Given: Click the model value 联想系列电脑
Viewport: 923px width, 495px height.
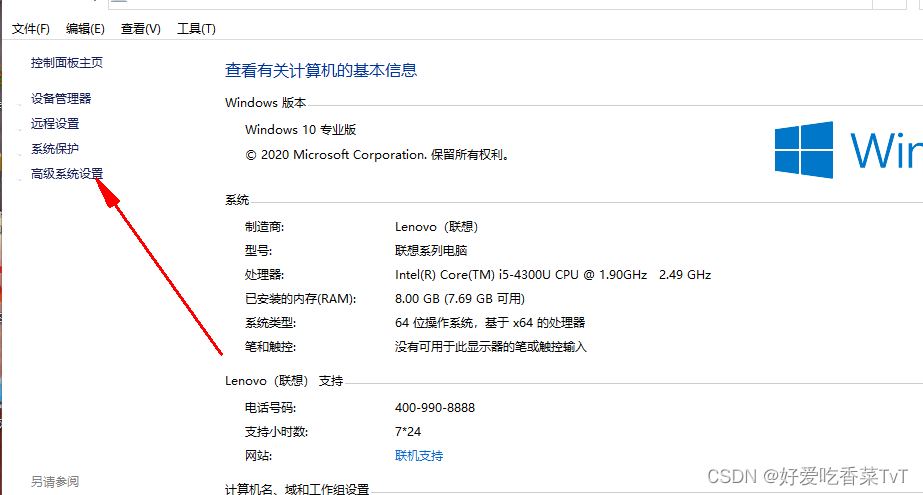Looking at the screenshot, I should (431, 251).
